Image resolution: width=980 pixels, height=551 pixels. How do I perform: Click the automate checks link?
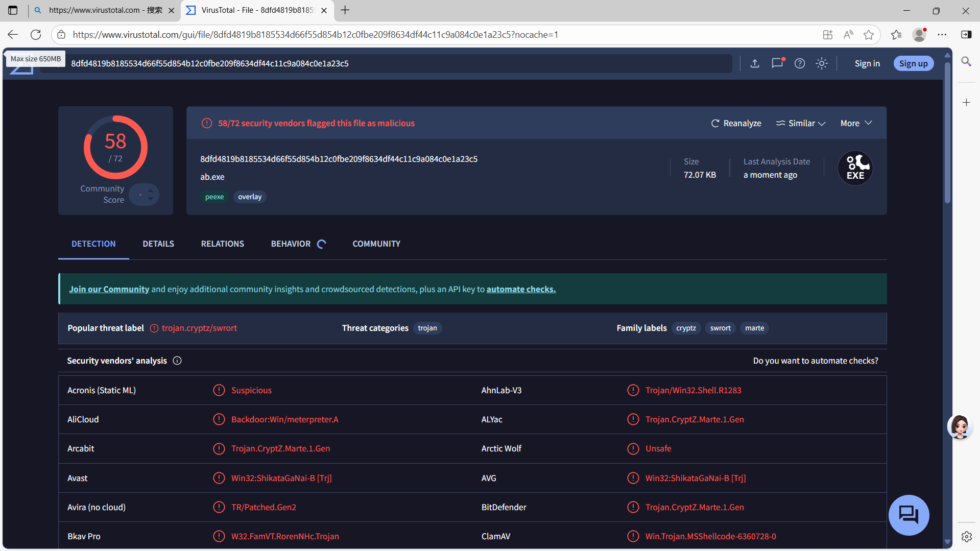point(521,289)
